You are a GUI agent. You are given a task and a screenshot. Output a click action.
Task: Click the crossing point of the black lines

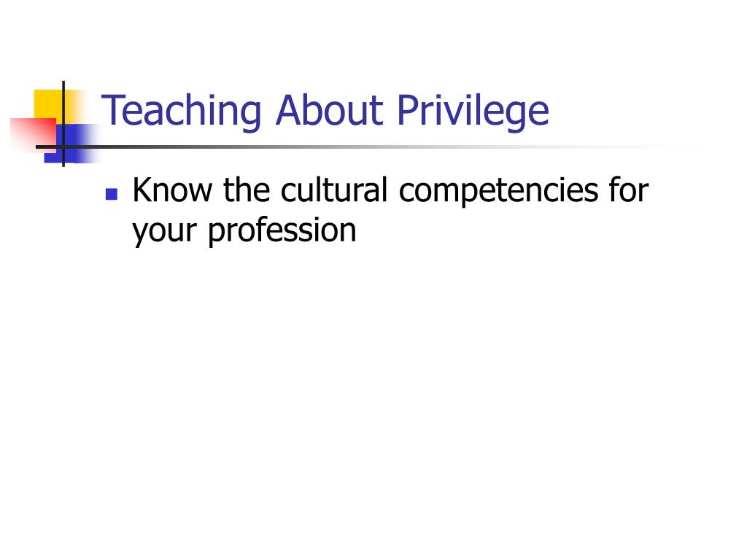click(63, 147)
